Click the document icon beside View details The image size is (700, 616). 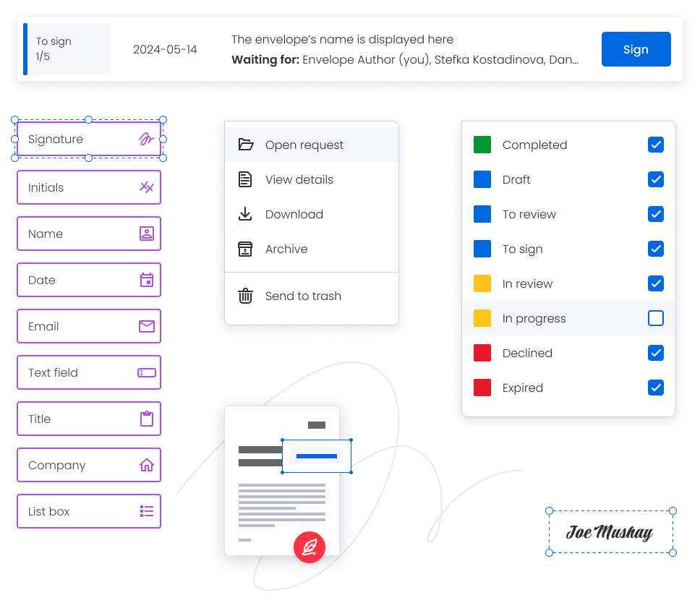[245, 179]
